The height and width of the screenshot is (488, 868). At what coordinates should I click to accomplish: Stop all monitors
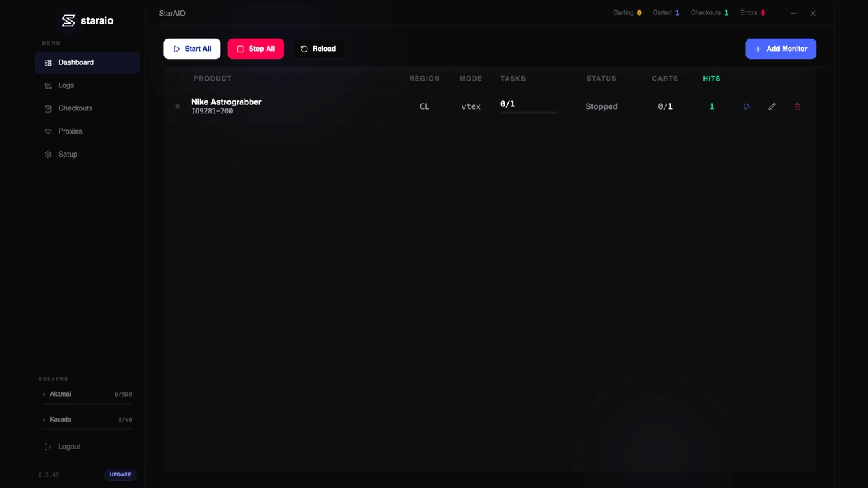(x=256, y=49)
